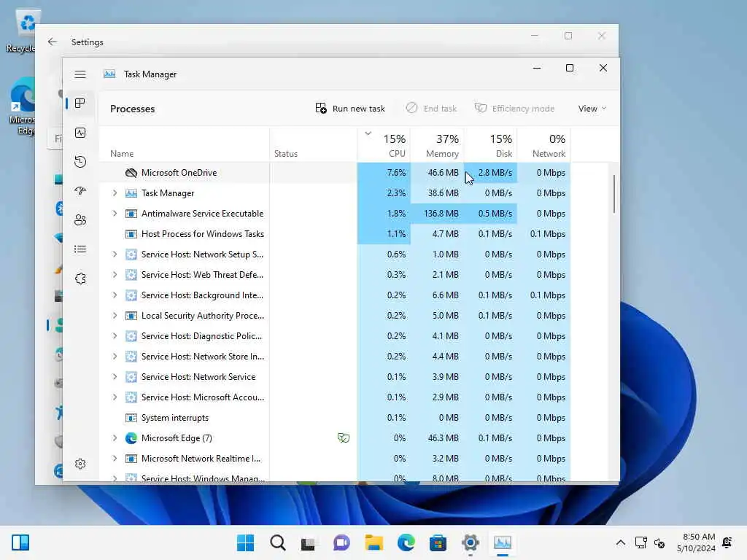Click the End task button
Image resolution: width=747 pixels, height=560 pixels.
pyautogui.click(x=431, y=109)
